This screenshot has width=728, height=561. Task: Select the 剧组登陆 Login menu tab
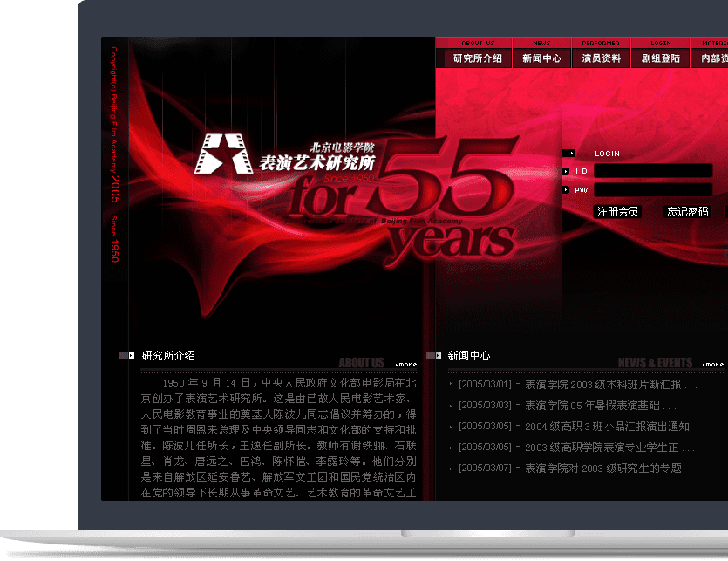(660, 58)
